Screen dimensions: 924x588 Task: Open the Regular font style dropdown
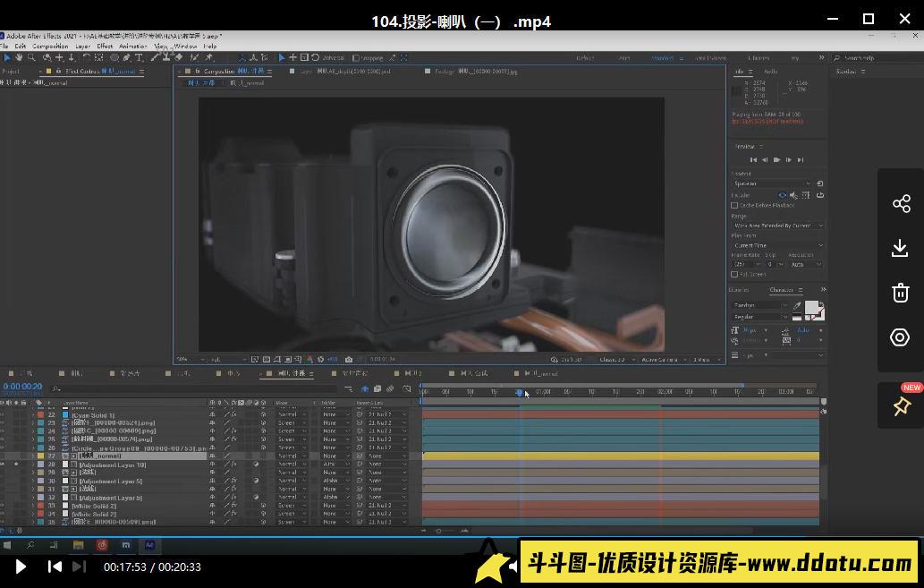(x=759, y=317)
